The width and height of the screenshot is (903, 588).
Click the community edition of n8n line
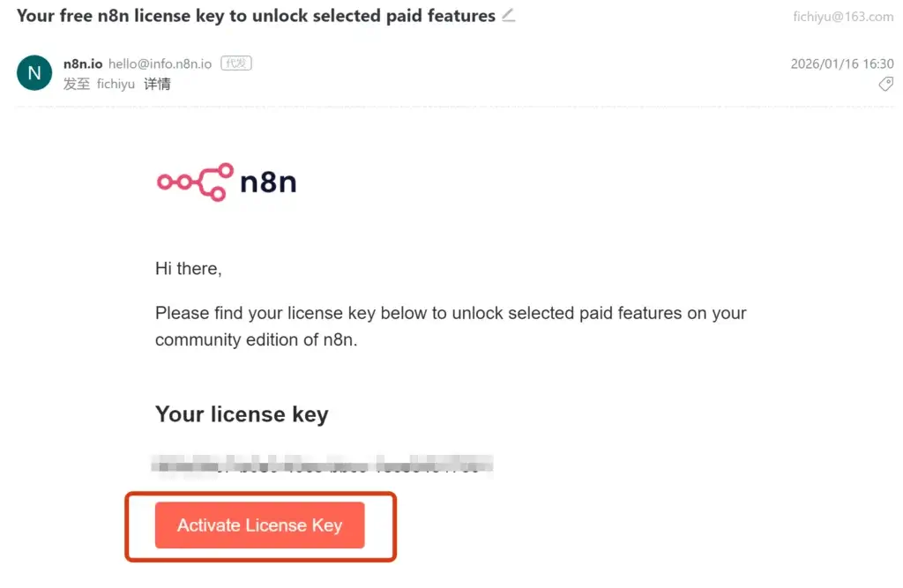pyautogui.click(x=256, y=339)
